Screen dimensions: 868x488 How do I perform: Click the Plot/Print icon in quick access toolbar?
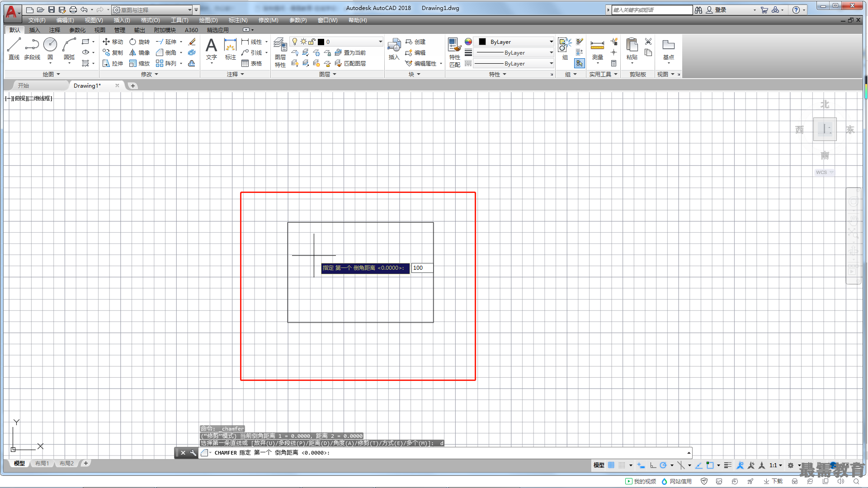pos(73,9)
